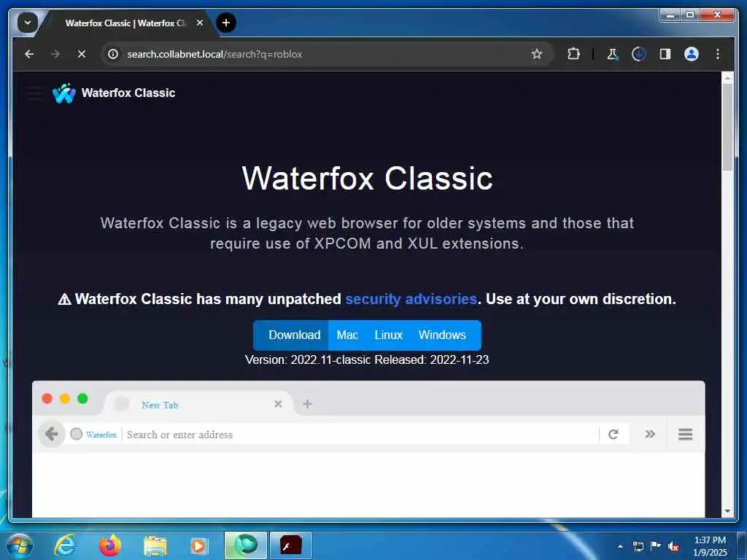The height and width of the screenshot is (560, 747).
Task: Choose the Linux download option
Action: [388, 335]
